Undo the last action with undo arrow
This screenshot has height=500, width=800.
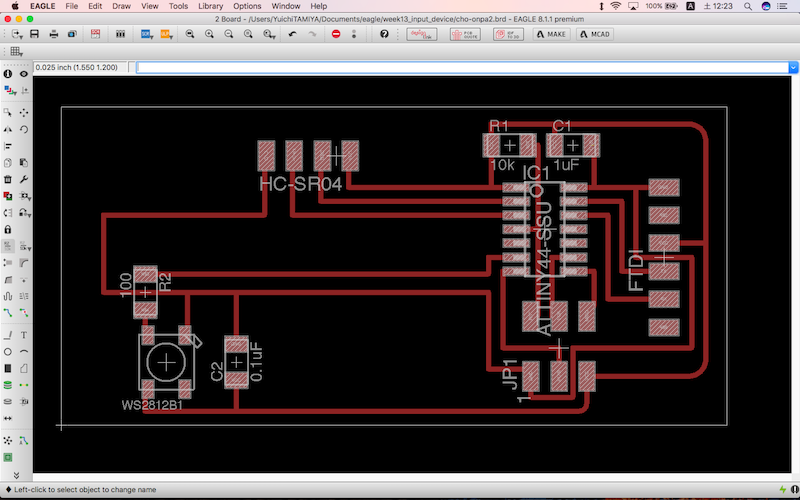[292, 34]
